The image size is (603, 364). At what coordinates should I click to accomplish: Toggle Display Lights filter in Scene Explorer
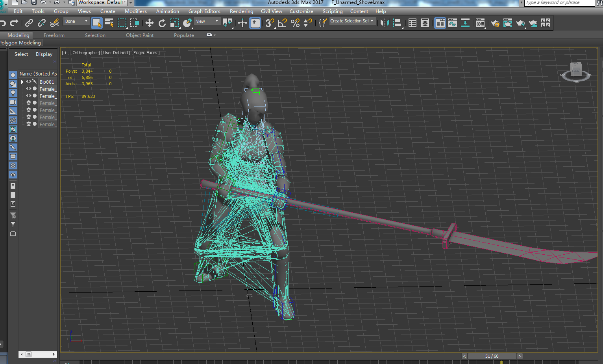coord(13,93)
